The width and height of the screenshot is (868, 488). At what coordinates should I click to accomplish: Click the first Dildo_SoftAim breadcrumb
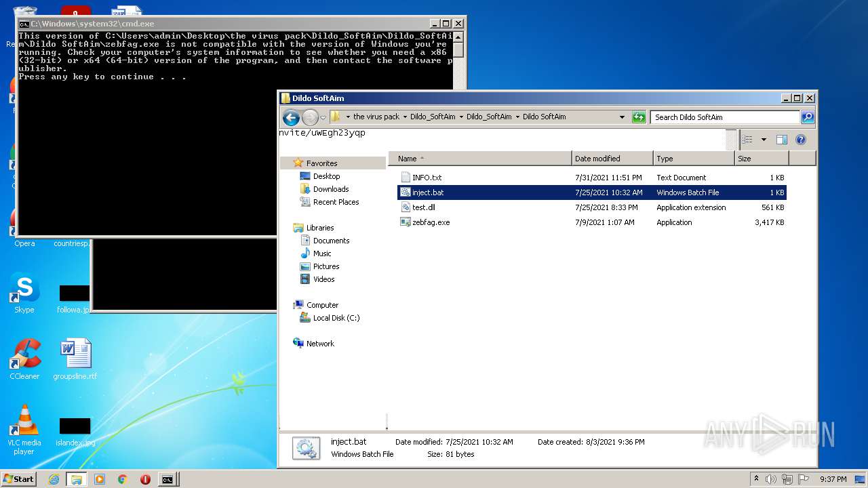(433, 117)
